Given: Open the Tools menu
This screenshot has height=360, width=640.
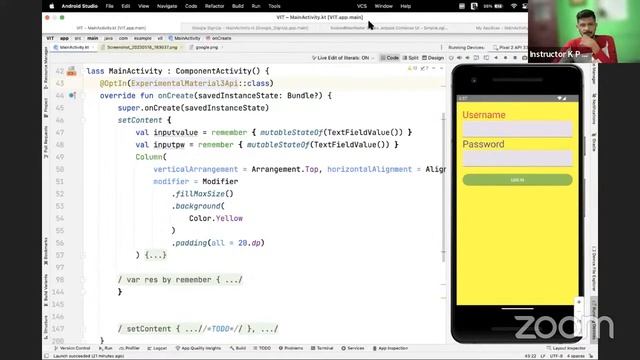Looking at the screenshot, I should (x=274, y=6).
